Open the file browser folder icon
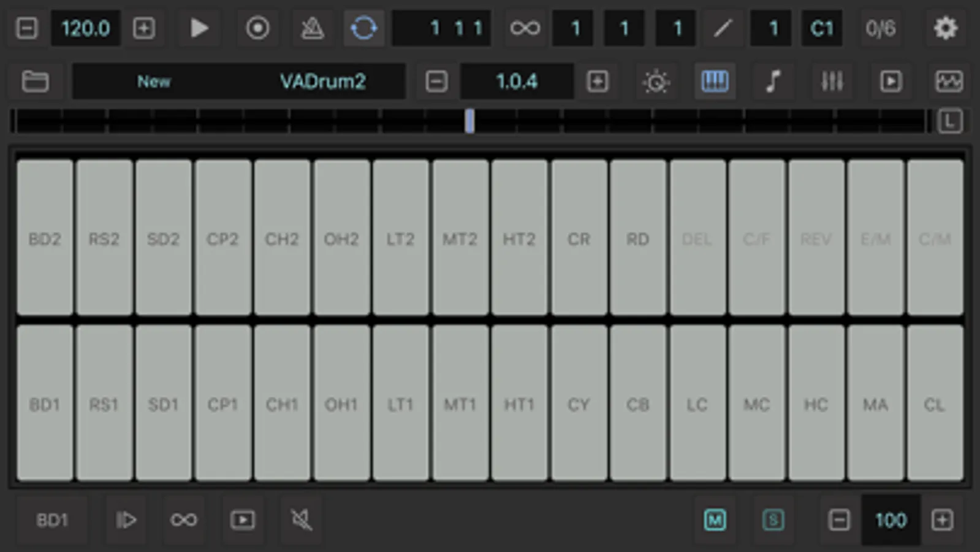The width and height of the screenshot is (980, 552). coord(36,81)
